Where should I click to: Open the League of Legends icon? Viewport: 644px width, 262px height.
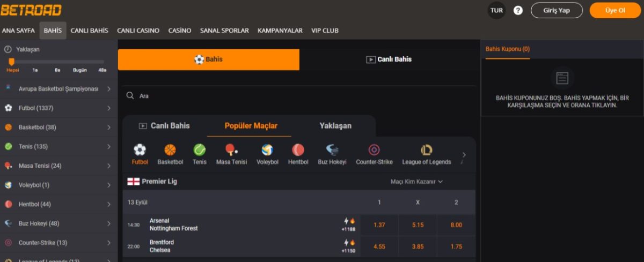coord(427,150)
